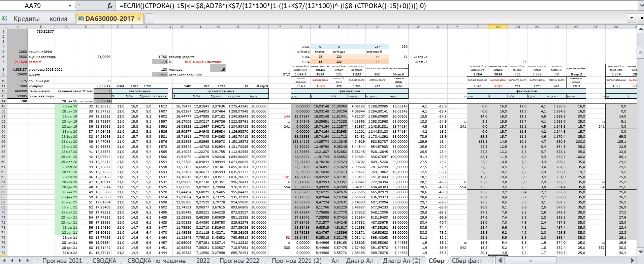
Task: Click header cell 'без погашения'
Action: pyautogui.click(x=140, y=91)
